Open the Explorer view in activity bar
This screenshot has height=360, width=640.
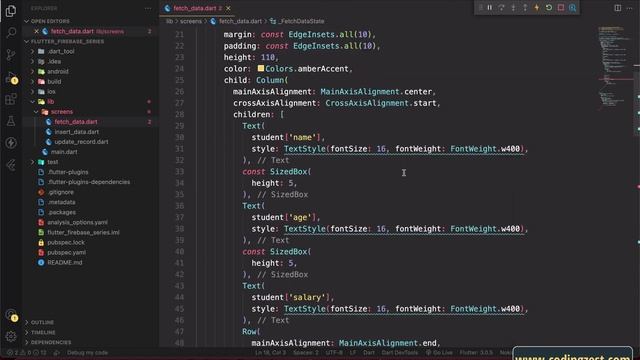click(11, 11)
